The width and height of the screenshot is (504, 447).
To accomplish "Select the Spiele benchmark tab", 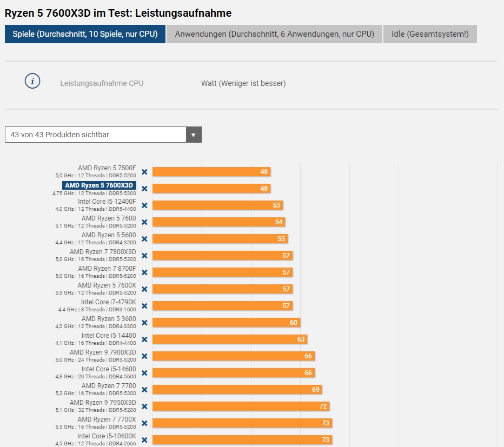I will tap(85, 34).
